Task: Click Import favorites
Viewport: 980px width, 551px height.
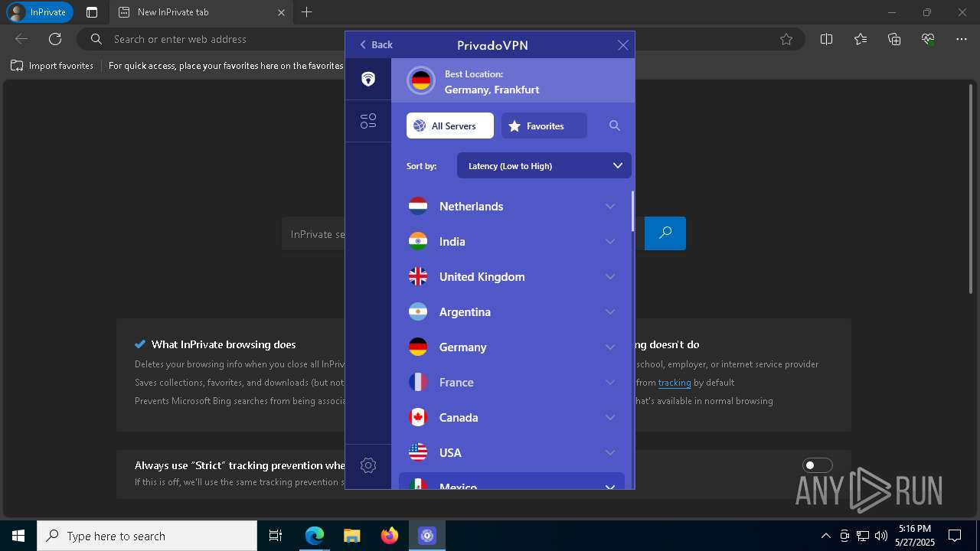Action: 52,66
